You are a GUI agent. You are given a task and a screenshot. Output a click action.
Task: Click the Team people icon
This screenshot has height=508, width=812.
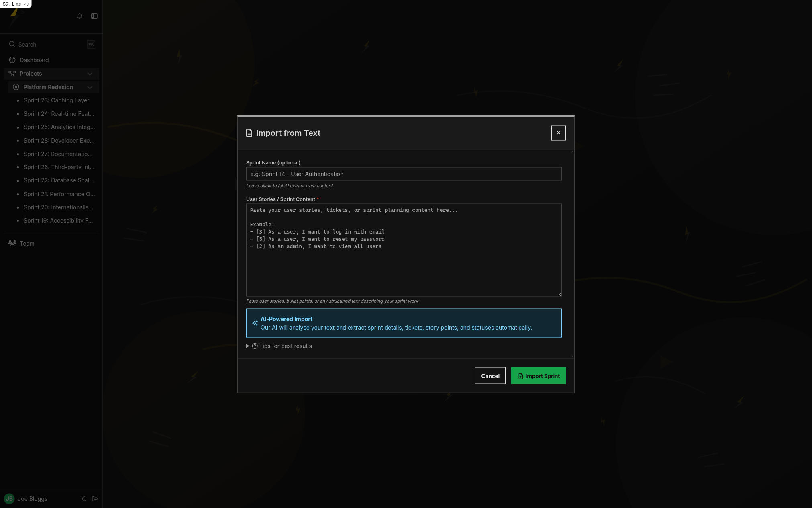tap(12, 243)
